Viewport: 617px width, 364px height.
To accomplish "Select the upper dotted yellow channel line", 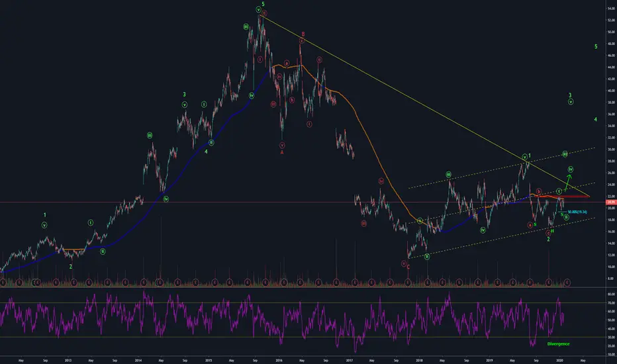I will 502,168.
